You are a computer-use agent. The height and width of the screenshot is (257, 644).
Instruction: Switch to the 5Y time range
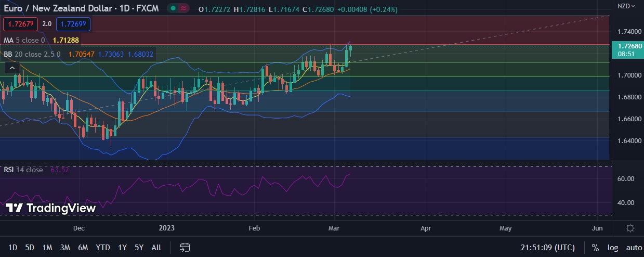[x=139, y=248]
